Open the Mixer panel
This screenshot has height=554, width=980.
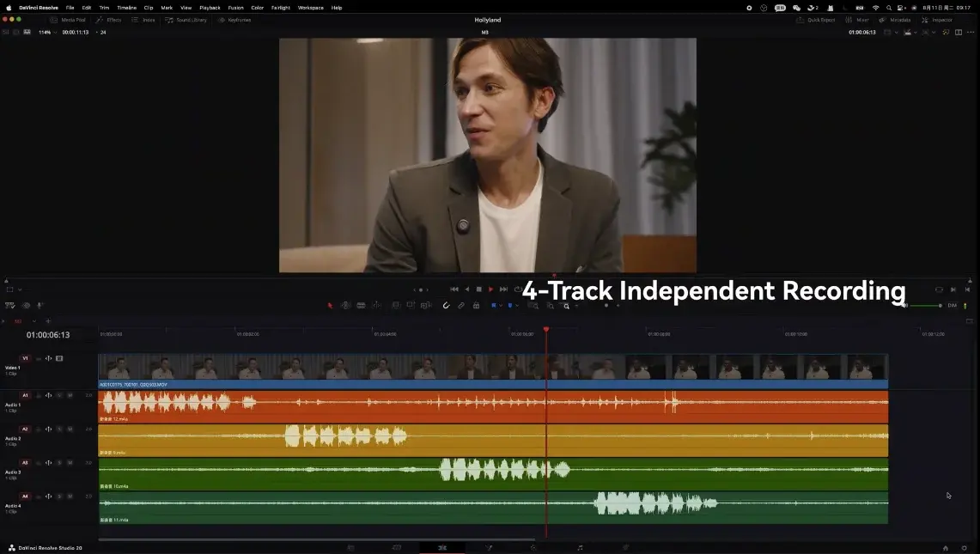point(857,20)
